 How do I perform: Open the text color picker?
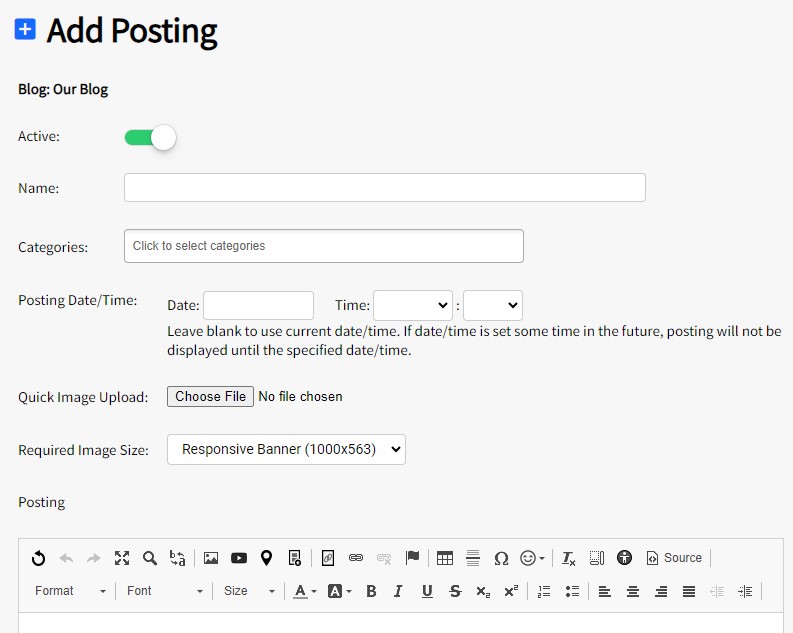(x=305, y=591)
